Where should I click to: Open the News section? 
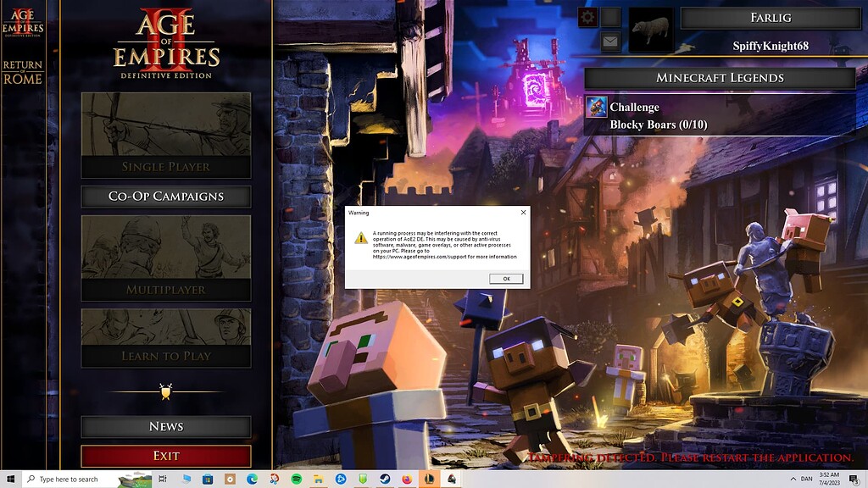click(x=166, y=426)
